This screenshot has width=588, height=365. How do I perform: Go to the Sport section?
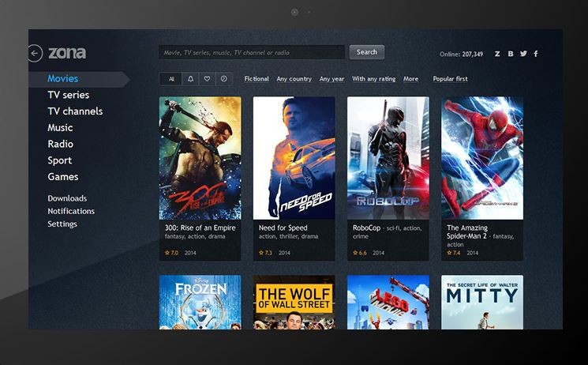[60, 160]
